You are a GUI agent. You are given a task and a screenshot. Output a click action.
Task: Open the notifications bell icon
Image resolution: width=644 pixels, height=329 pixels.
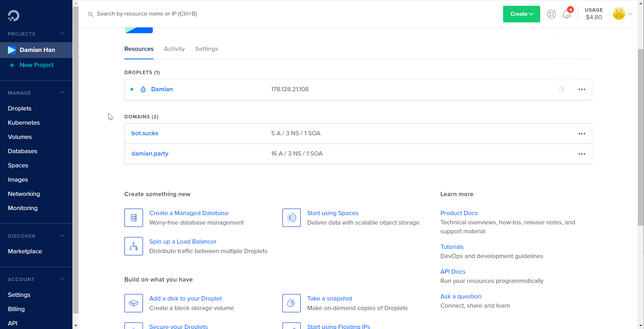tap(567, 14)
